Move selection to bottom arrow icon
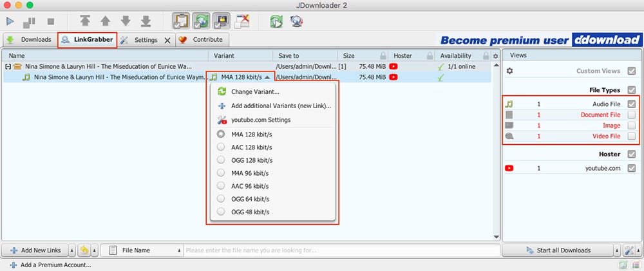This screenshot has height=271, width=644. click(x=146, y=21)
